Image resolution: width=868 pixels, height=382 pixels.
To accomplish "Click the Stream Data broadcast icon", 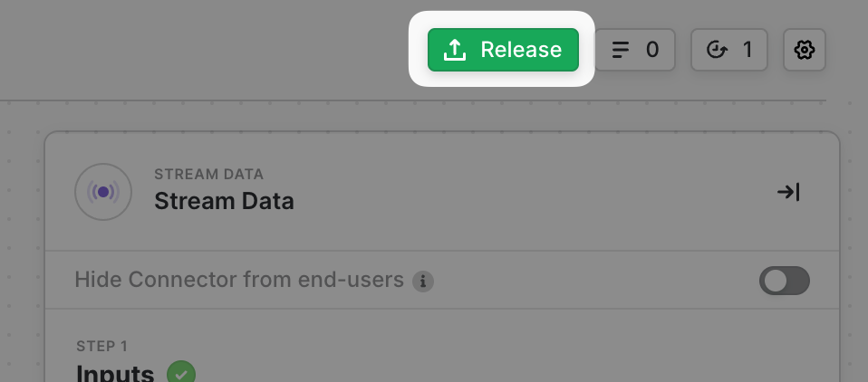I will point(103,192).
